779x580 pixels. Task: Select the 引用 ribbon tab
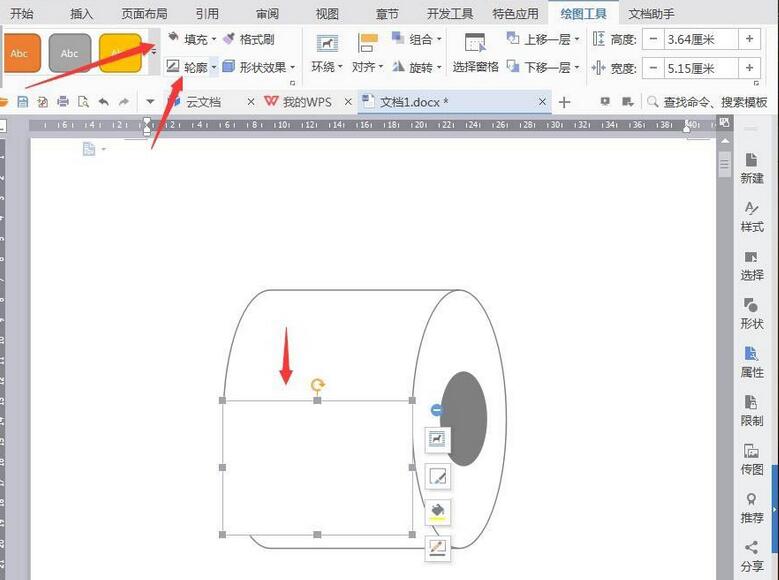[207, 13]
